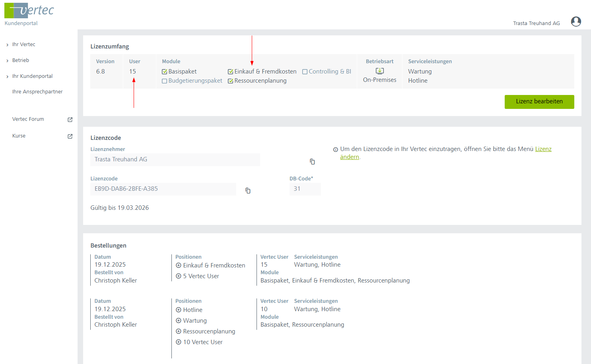The width and height of the screenshot is (591, 364).
Task: Click the On-Premises download icon
Action: pos(379,71)
